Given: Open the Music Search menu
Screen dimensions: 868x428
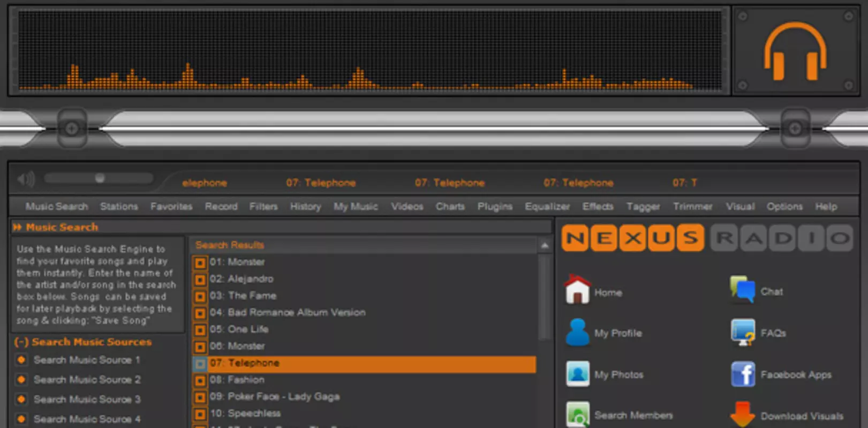Looking at the screenshot, I should pos(57,207).
